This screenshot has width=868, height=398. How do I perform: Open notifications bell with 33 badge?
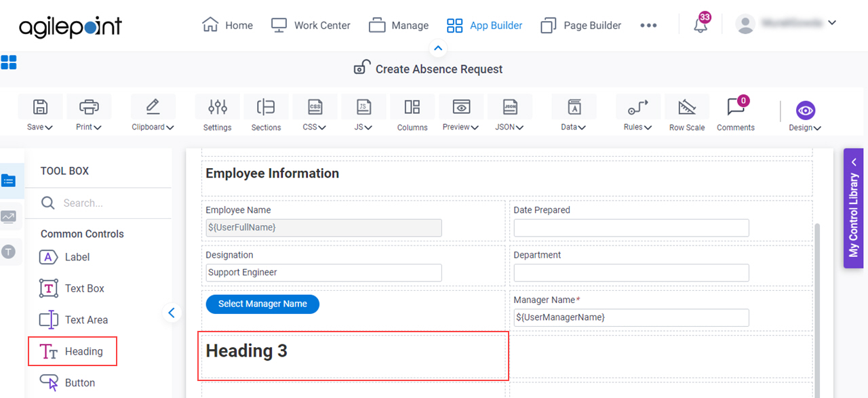pyautogui.click(x=701, y=24)
